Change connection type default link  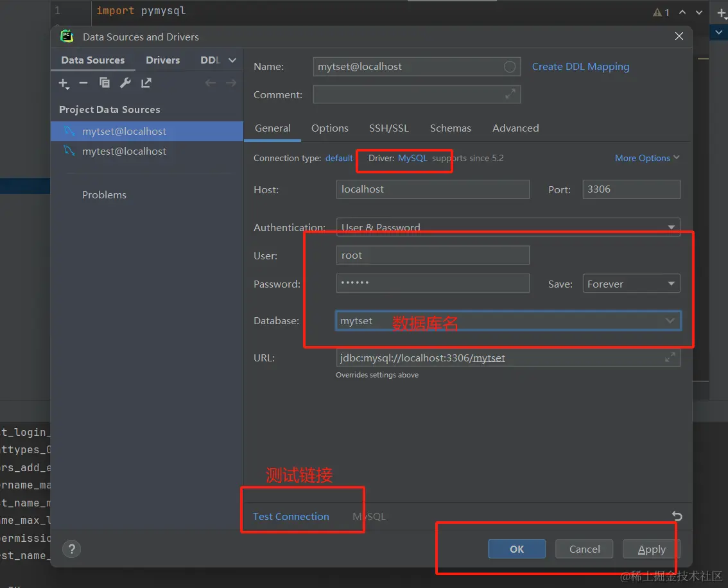[339, 159]
